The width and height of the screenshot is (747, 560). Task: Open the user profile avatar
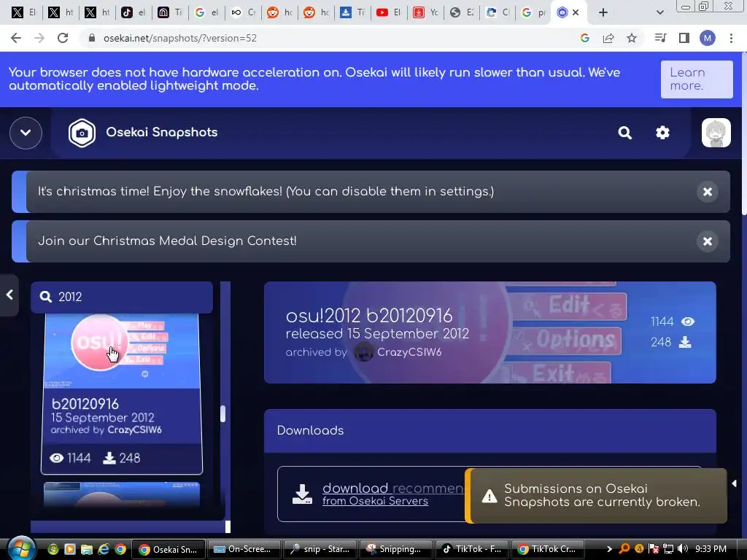[716, 133]
